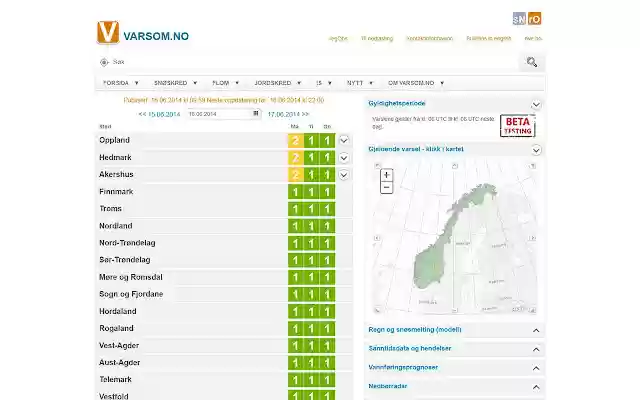Open the FORSIDA menu
This screenshot has width=640, height=400.
[x=121, y=83]
